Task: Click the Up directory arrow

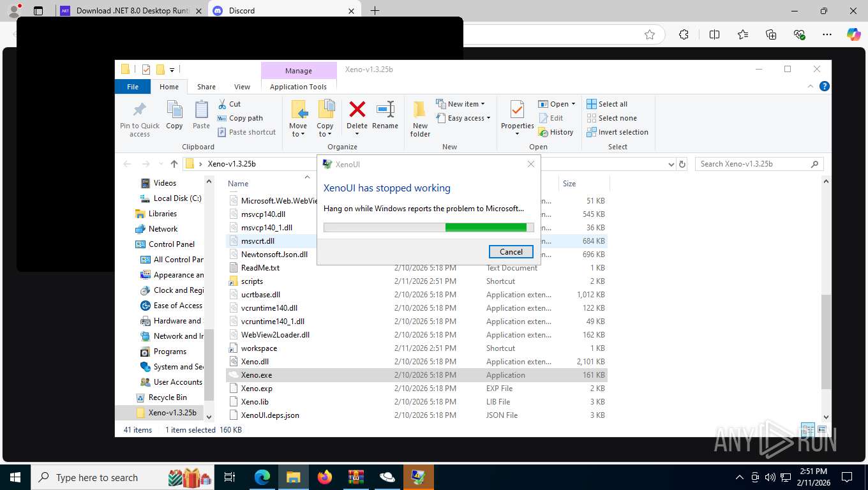Action: pyautogui.click(x=174, y=164)
